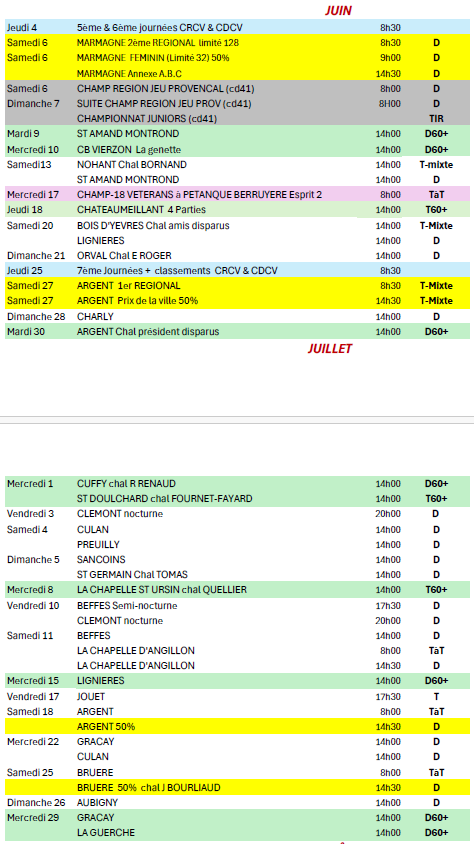
Task: Click 'BRUERE 50% chal J BOURLIAUD' entry
Action: [x=148, y=788]
